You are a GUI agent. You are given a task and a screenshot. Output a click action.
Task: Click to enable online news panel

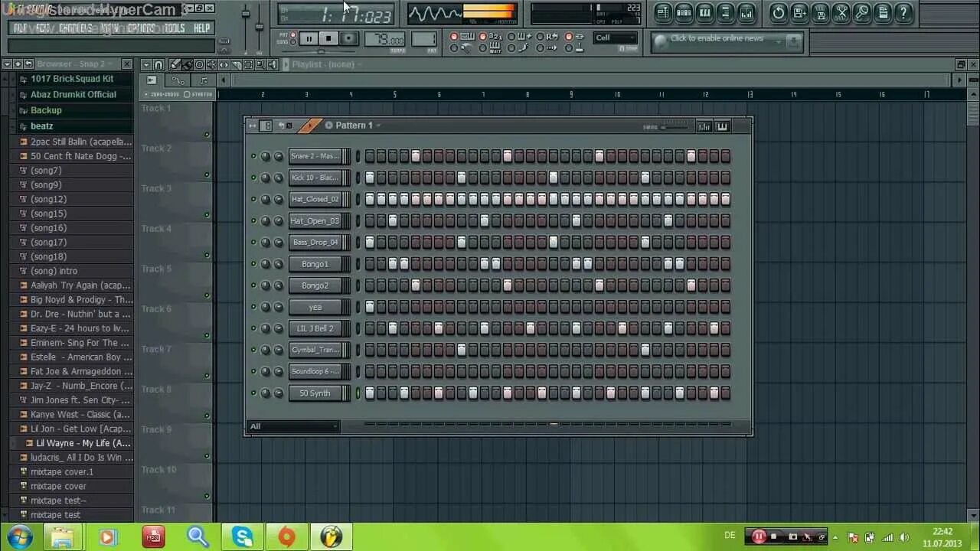(x=727, y=41)
